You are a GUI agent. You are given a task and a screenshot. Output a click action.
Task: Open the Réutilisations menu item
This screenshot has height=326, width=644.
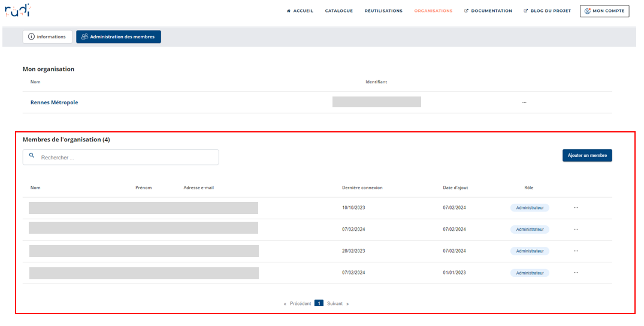383,11
